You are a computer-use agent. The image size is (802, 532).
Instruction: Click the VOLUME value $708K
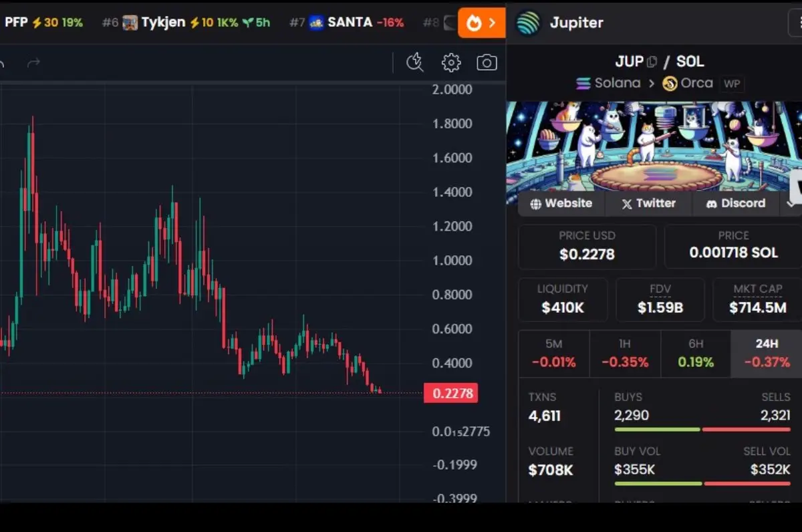click(551, 470)
